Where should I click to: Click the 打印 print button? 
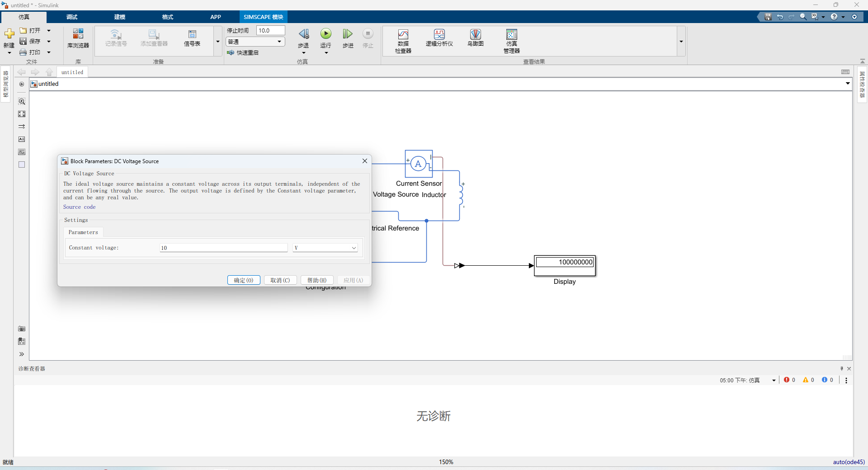(30, 52)
